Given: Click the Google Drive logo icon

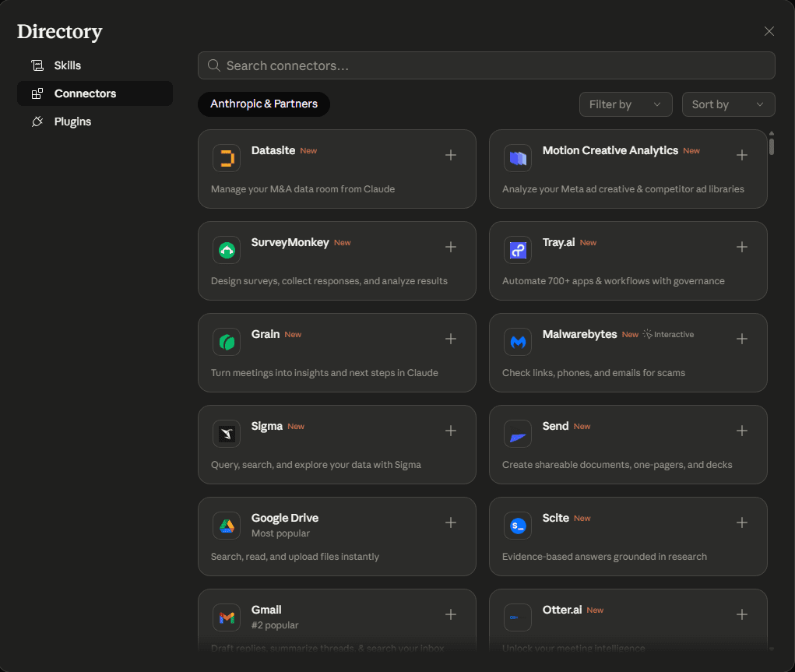Looking at the screenshot, I should pyautogui.click(x=227, y=526).
